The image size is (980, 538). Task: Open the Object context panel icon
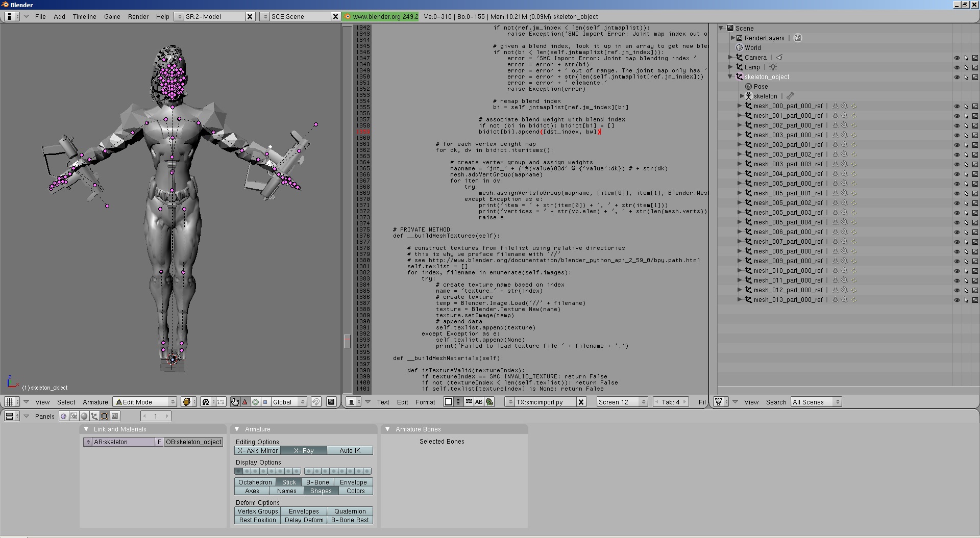tap(94, 416)
